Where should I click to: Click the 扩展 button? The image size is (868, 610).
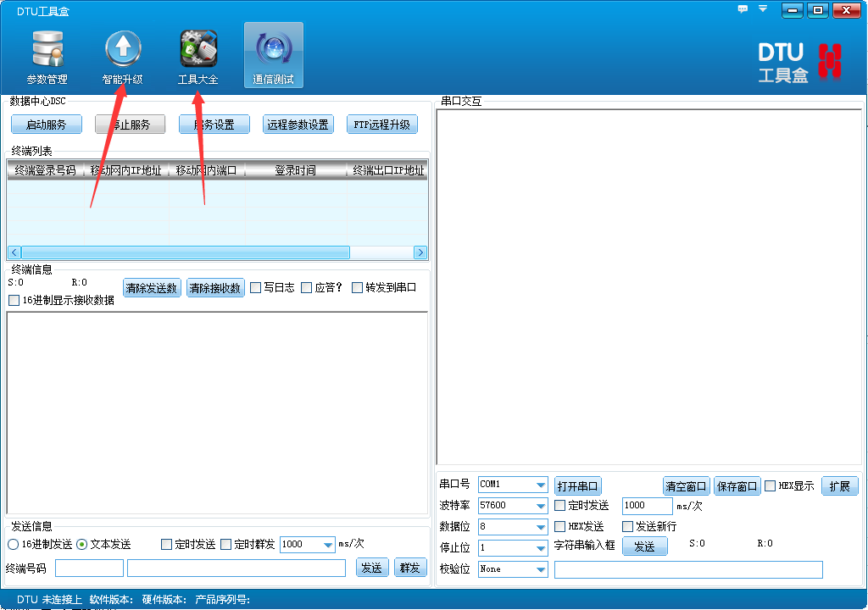(x=840, y=486)
